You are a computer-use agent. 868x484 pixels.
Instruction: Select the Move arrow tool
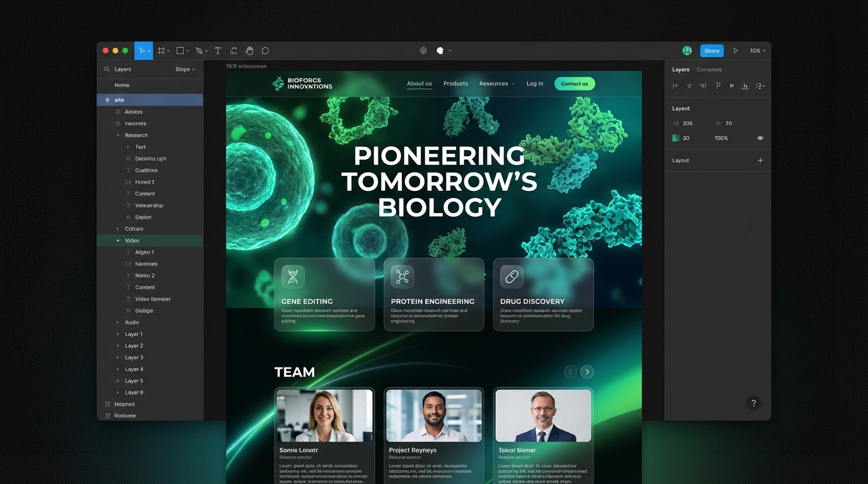point(142,51)
